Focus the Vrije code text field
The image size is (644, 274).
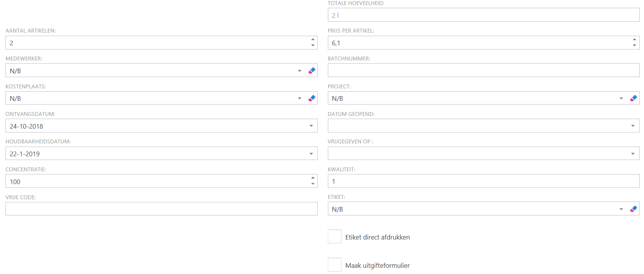click(161, 209)
